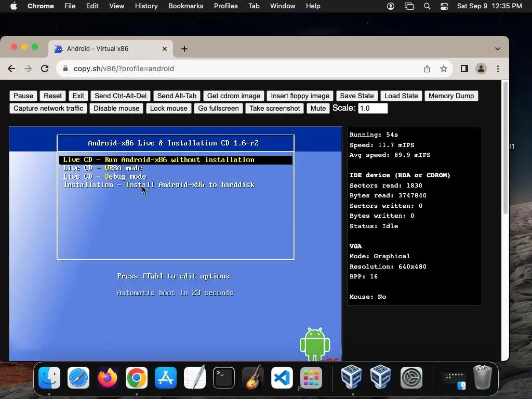
Task: Open the Chrome side panel icon
Action: point(464,69)
